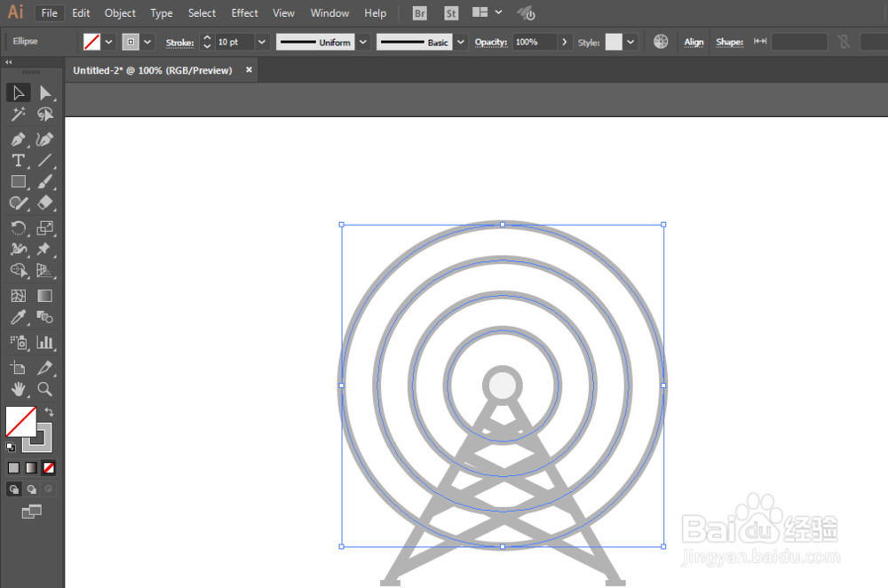Image resolution: width=888 pixels, height=588 pixels.
Task: Select the Rotate tool
Action: pyautogui.click(x=18, y=227)
